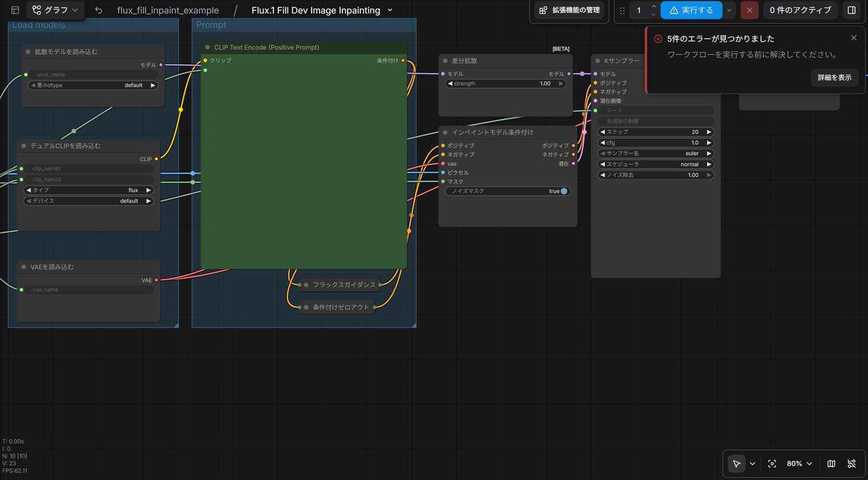Click the ノイズ除去 1.00 slider field

[656, 175]
